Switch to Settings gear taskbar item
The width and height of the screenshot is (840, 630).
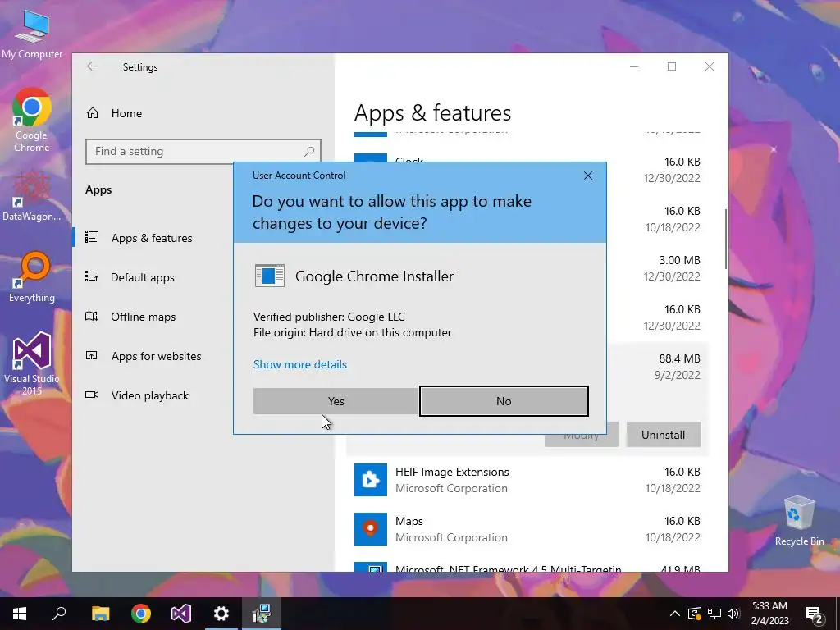coord(221,614)
